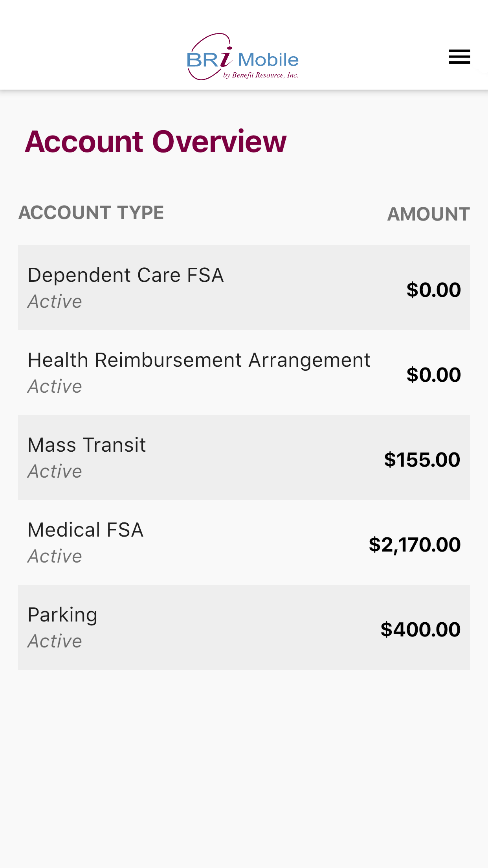View Medical FSA account details
Image resolution: width=488 pixels, height=868 pixels.
click(86, 530)
